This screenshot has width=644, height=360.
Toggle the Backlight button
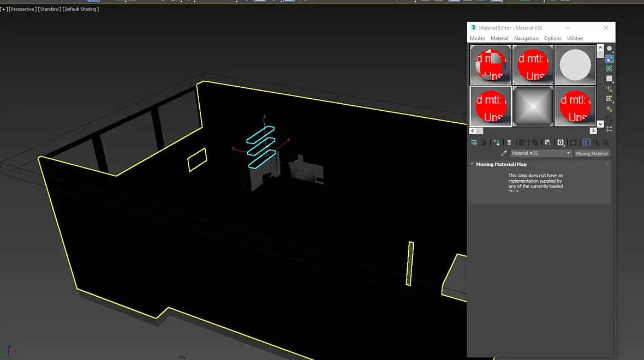tap(610, 59)
